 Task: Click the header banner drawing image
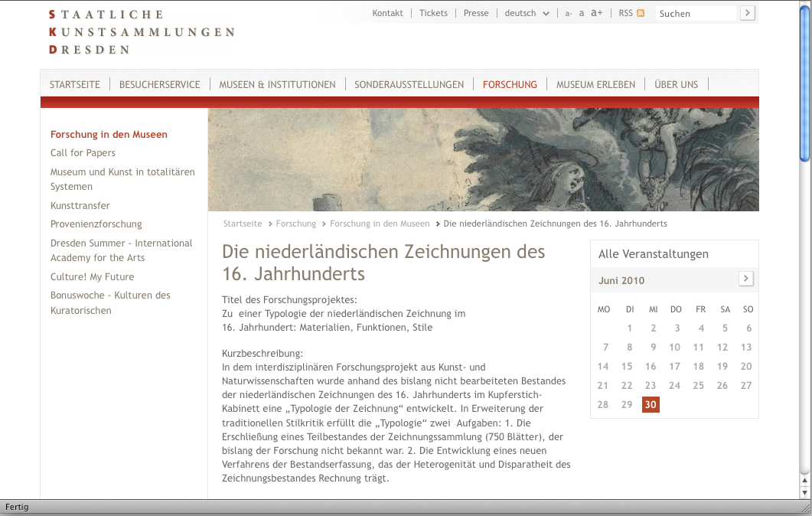click(x=483, y=159)
